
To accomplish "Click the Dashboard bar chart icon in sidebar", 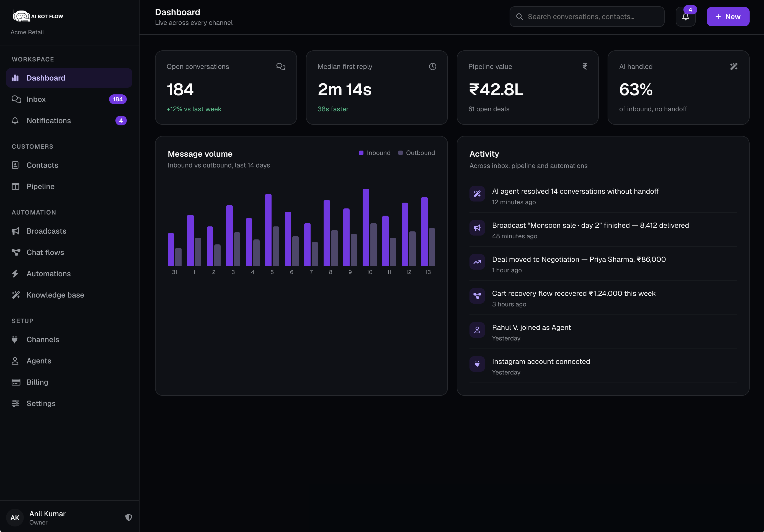I will [15, 78].
